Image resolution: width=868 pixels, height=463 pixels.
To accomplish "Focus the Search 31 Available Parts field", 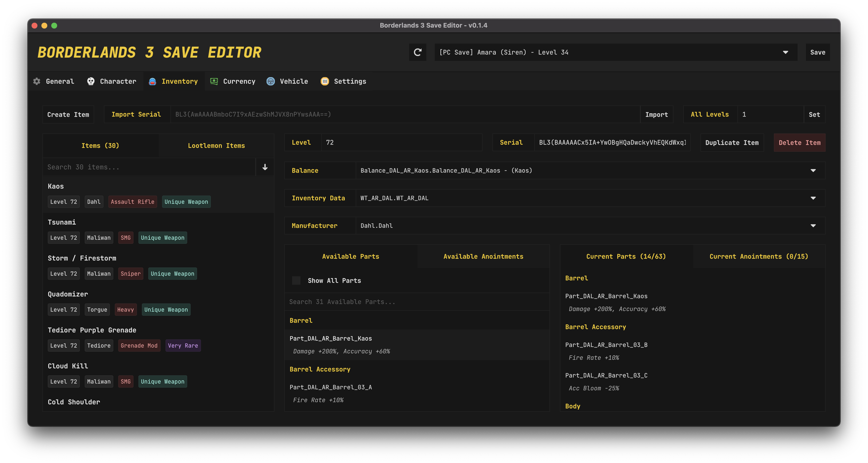I will (417, 302).
